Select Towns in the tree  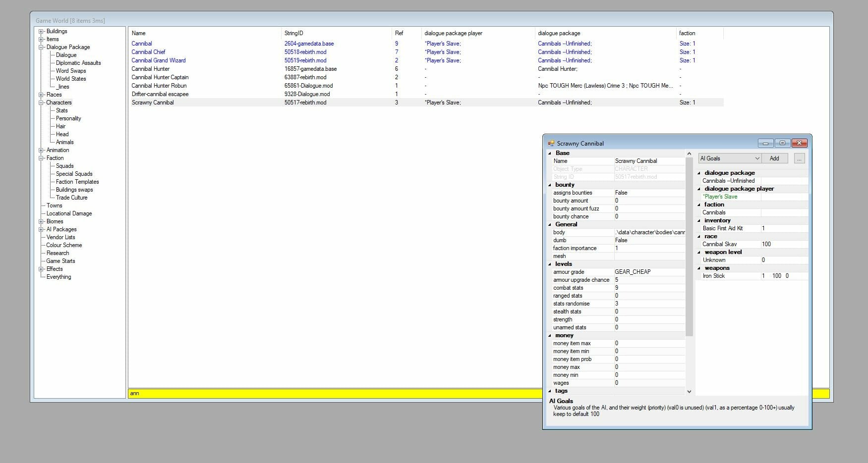(54, 206)
